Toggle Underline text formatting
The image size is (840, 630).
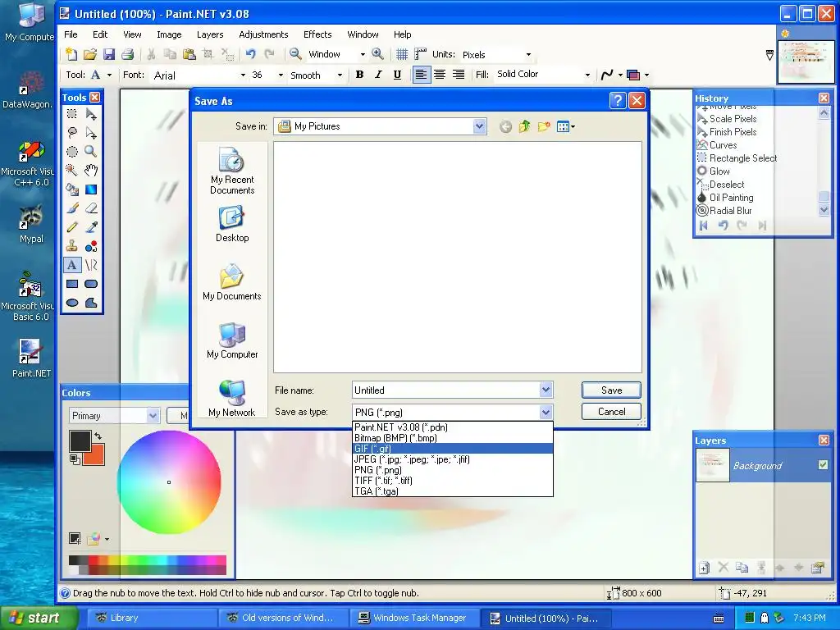point(397,75)
